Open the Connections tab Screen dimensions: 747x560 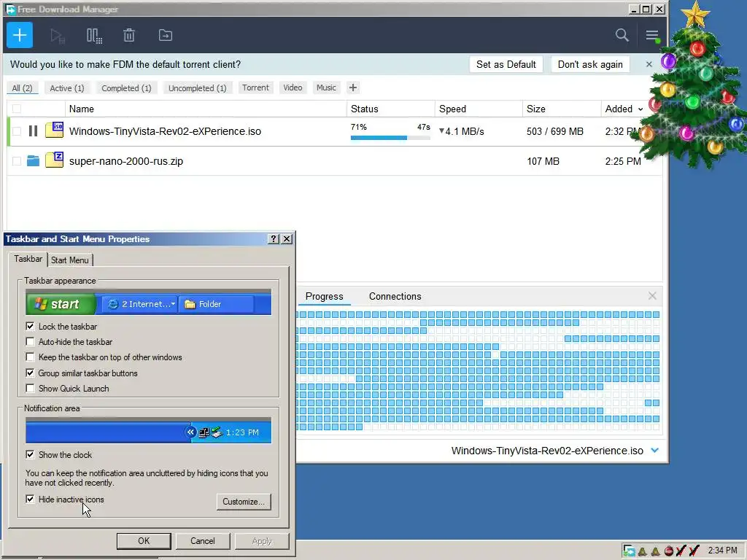(x=395, y=296)
